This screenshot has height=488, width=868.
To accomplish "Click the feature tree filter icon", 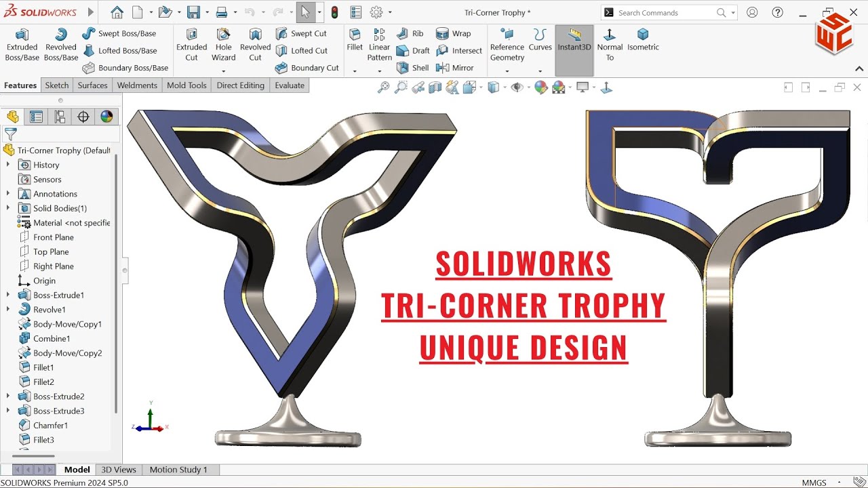I will (x=10, y=134).
